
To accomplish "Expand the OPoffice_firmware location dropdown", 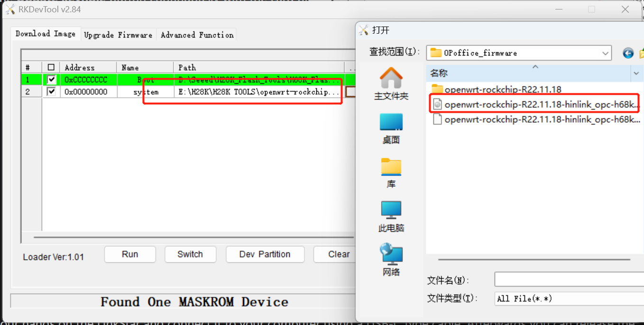I will coord(606,53).
